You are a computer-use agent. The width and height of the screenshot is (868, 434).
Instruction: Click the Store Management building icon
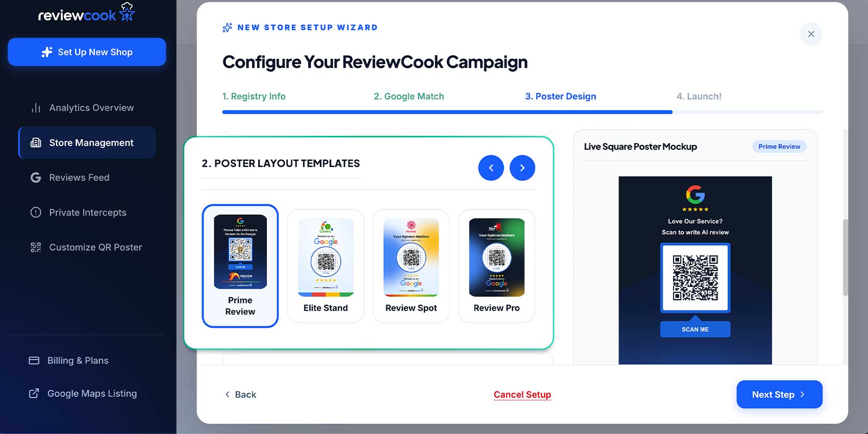click(36, 143)
